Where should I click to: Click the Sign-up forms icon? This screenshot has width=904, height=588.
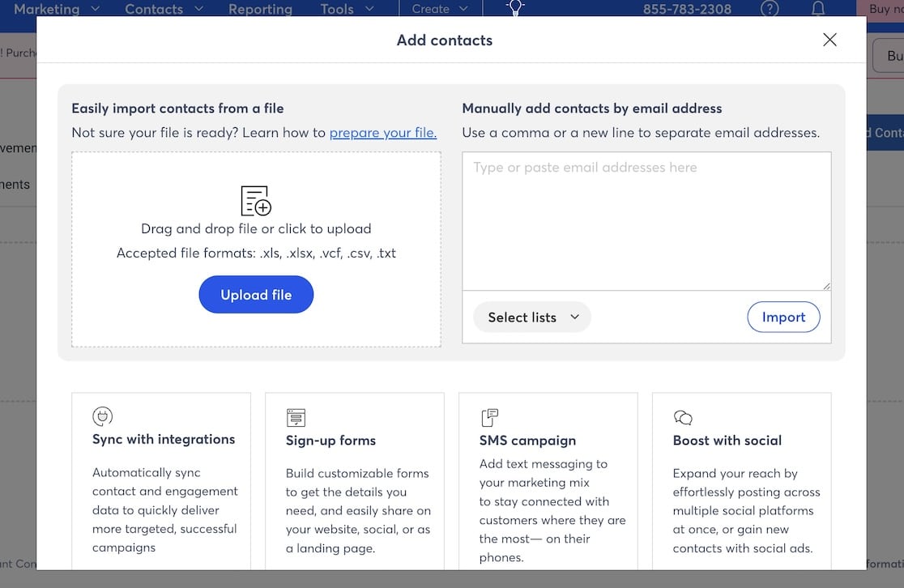tap(296, 415)
